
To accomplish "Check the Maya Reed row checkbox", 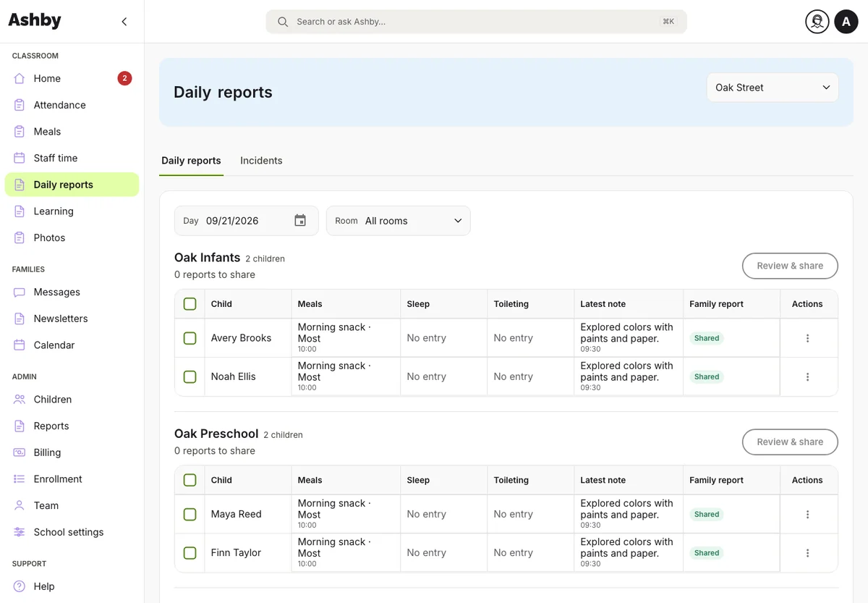I will pos(190,514).
